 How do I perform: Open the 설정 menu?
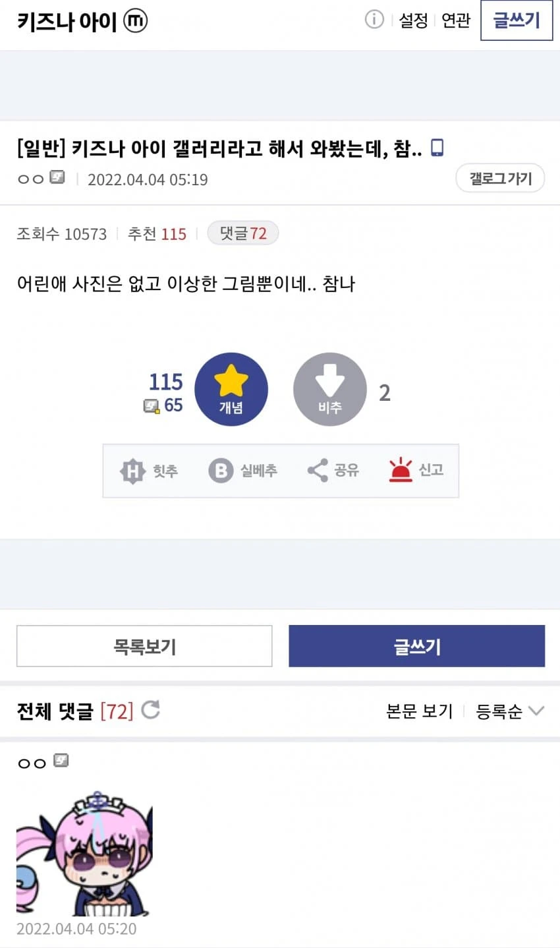(413, 20)
